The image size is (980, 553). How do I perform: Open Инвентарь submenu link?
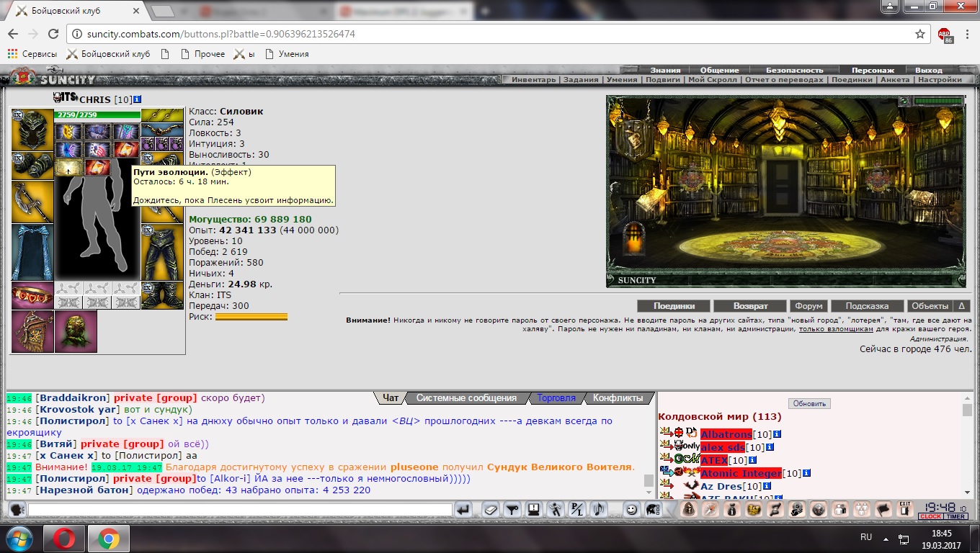point(534,80)
